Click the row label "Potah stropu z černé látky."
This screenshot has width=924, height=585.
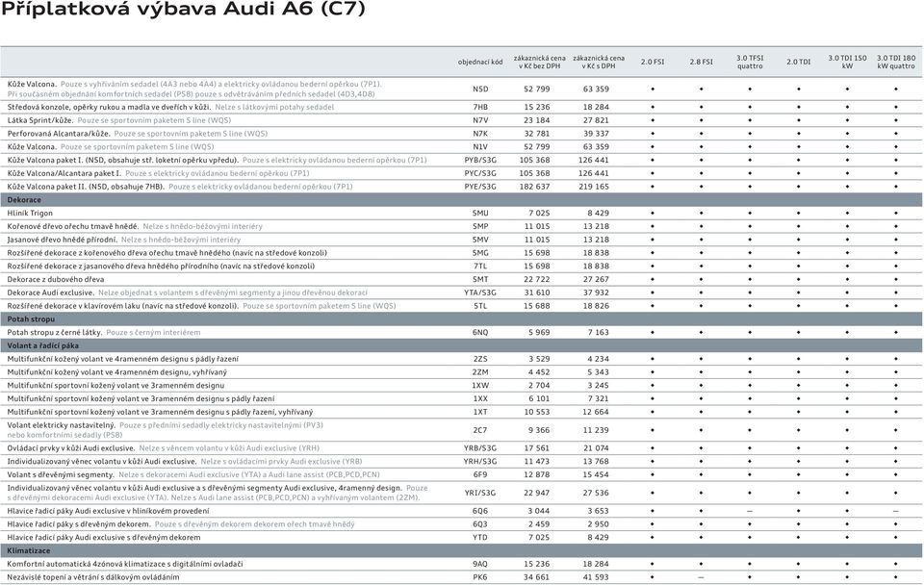54,332
